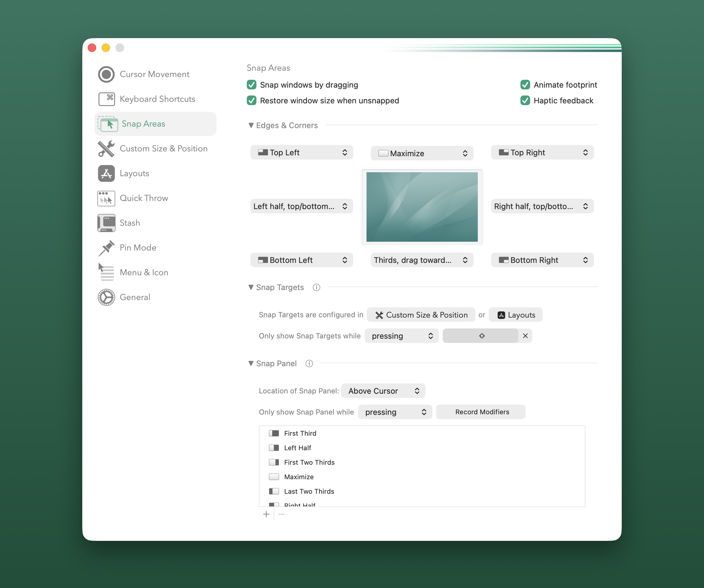
Task: Select First Two Thirds list row
Action: [422, 462]
